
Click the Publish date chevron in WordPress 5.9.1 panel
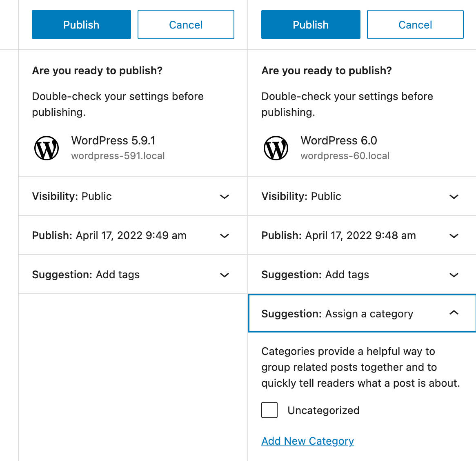click(224, 235)
